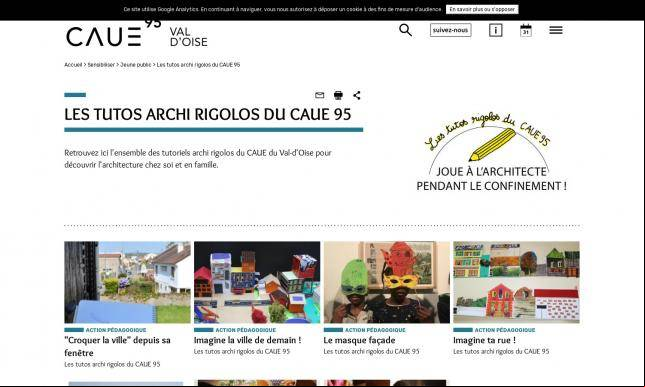Open 'Le masque façade' article title
The height and width of the screenshot is (387, 645).
[359, 340]
